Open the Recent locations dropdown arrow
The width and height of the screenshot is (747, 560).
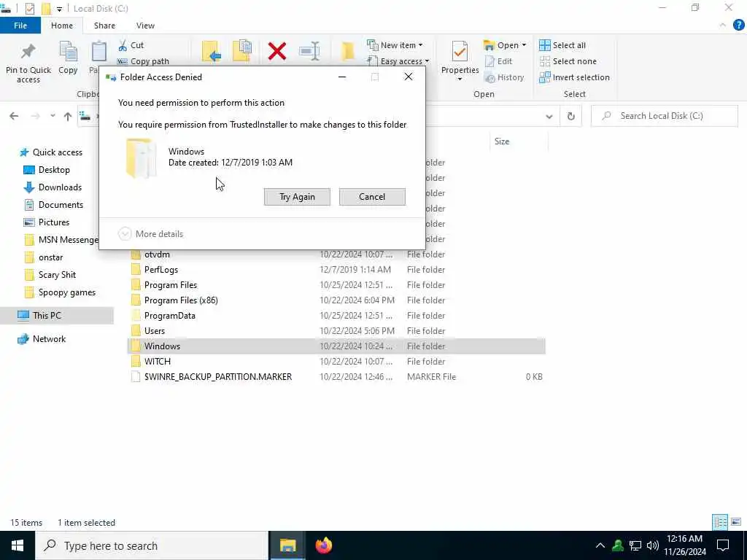click(53, 116)
